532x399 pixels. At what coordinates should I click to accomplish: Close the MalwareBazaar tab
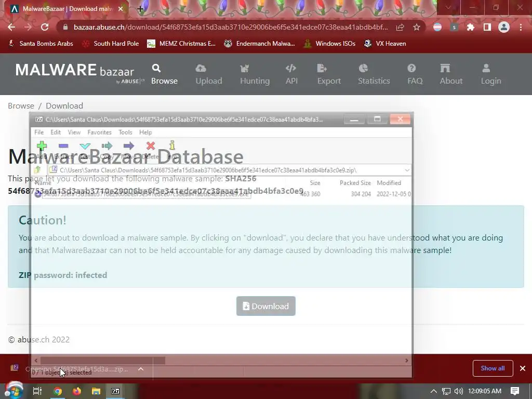point(121,9)
